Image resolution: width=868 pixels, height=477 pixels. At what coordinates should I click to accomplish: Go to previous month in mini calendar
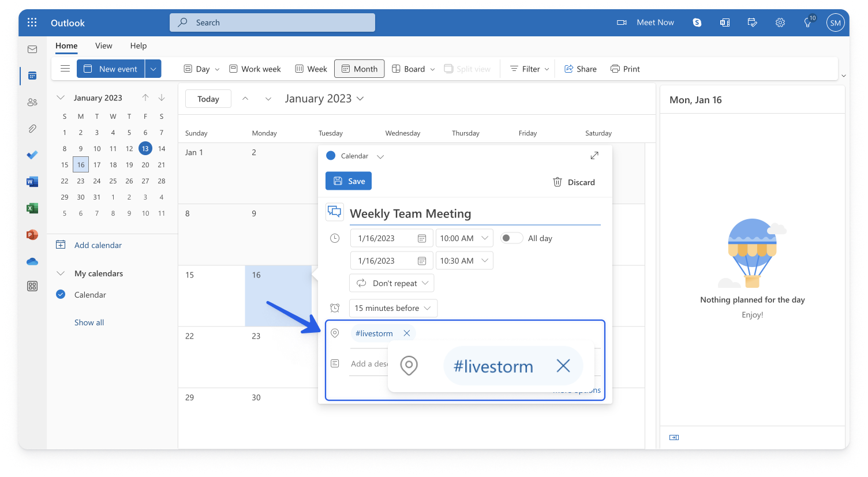pyautogui.click(x=145, y=97)
